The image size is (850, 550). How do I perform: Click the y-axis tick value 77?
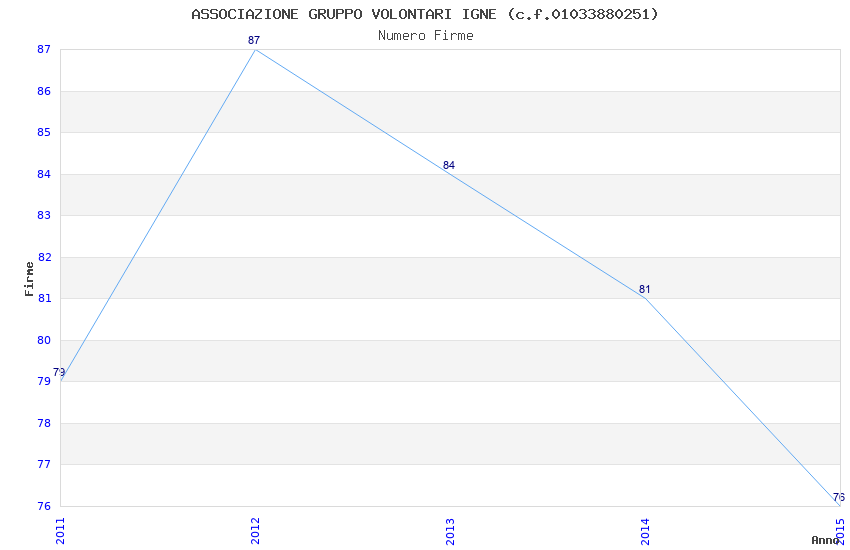pyautogui.click(x=44, y=464)
